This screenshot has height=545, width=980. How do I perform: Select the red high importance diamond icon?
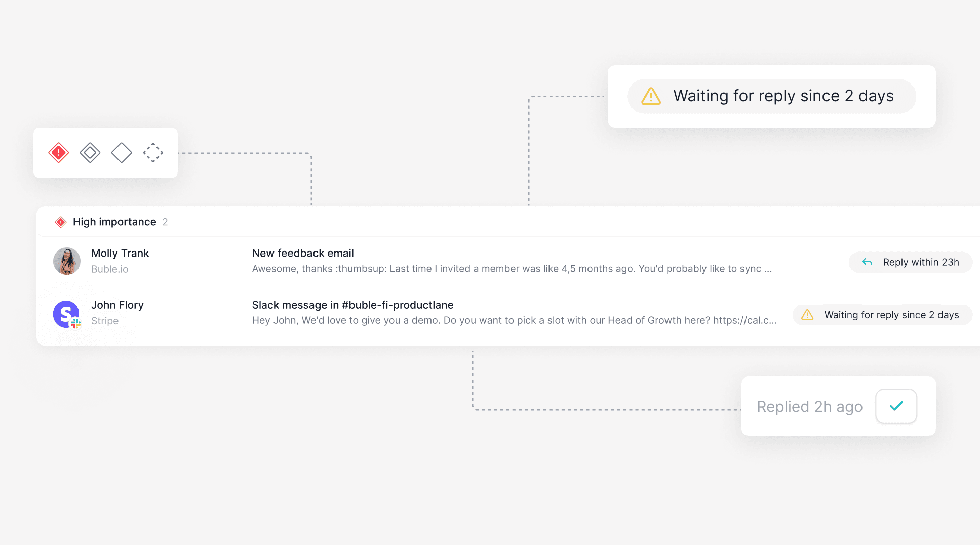click(59, 152)
